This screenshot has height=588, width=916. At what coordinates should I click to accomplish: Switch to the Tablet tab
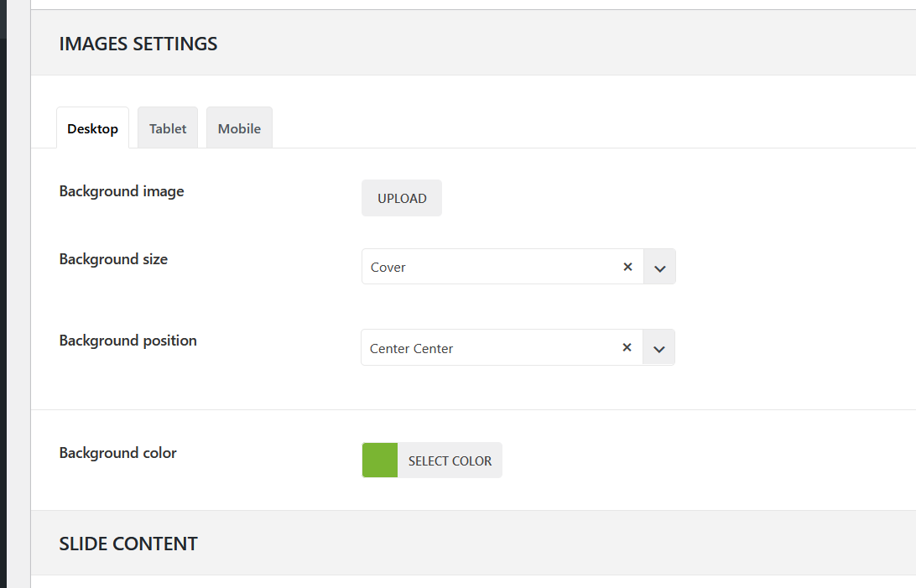coord(168,128)
